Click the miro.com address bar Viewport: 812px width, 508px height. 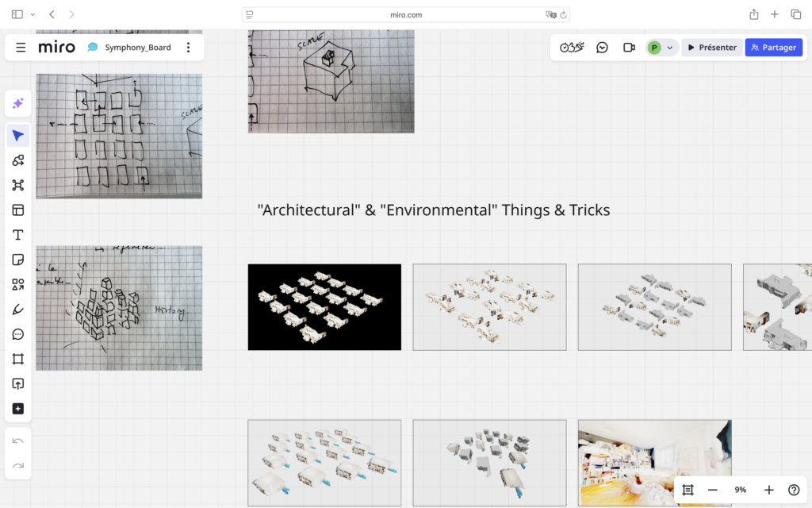pyautogui.click(x=406, y=14)
